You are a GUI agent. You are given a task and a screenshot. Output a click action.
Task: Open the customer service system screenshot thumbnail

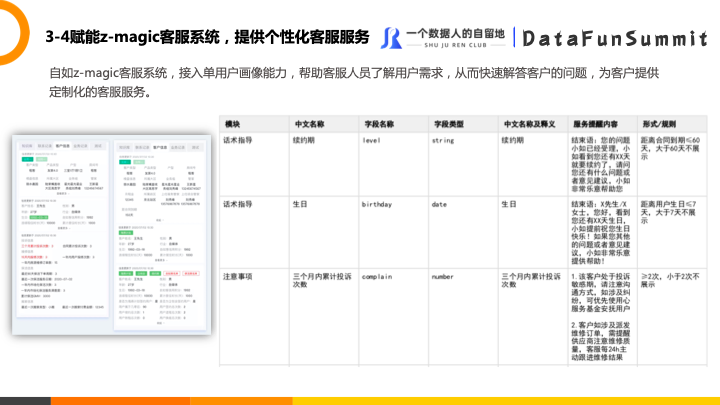point(112,235)
